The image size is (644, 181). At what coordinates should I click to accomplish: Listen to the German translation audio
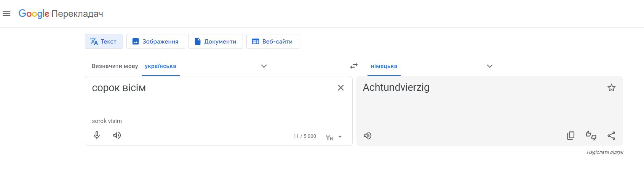point(368,136)
